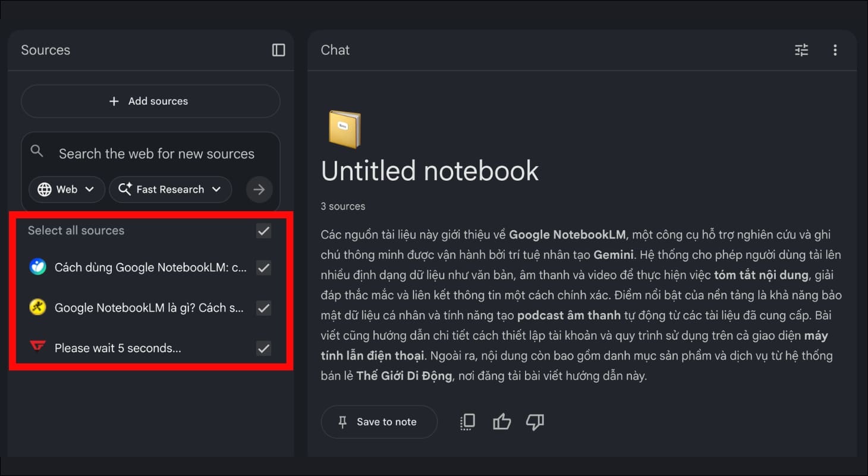Give a thumbs down to the summary
The width and height of the screenshot is (868, 476).
coord(534,422)
